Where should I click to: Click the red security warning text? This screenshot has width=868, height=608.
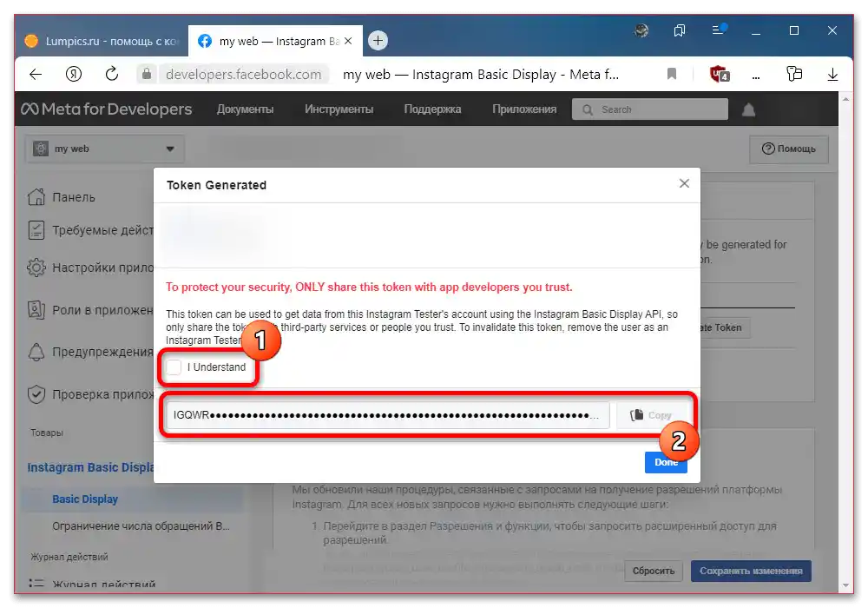(x=369, y=287)
